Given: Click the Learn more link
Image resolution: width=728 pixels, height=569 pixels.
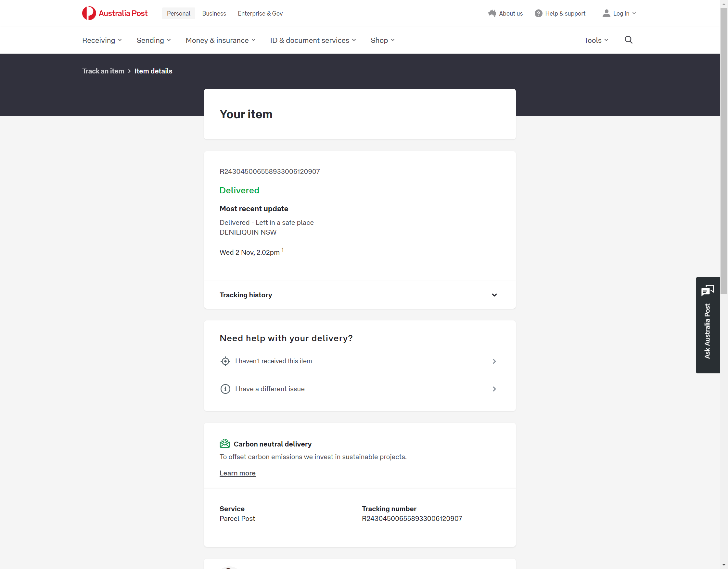Looking at the screenshot, I should (237, 473).
